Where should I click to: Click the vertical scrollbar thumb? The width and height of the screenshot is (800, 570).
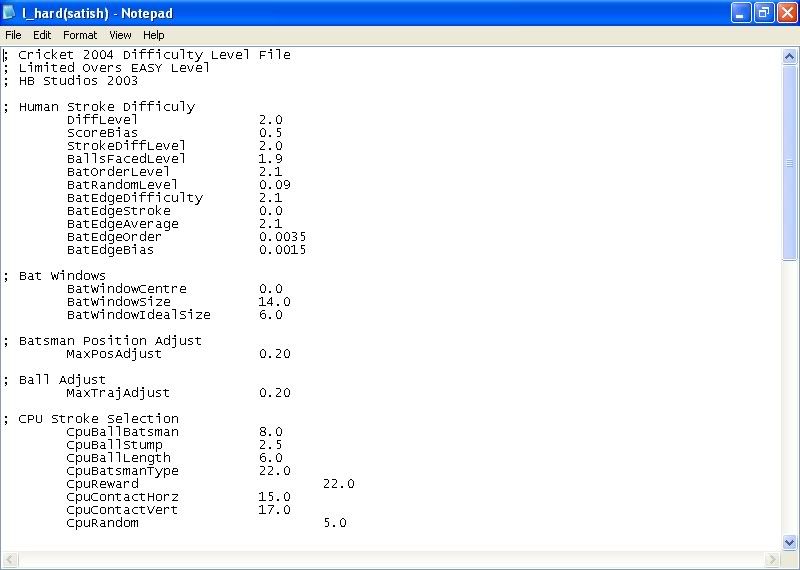click(x=789, y=163)
